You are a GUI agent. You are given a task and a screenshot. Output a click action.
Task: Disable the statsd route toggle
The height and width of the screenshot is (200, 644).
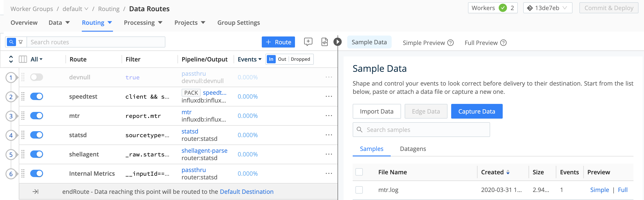point(36,135)
